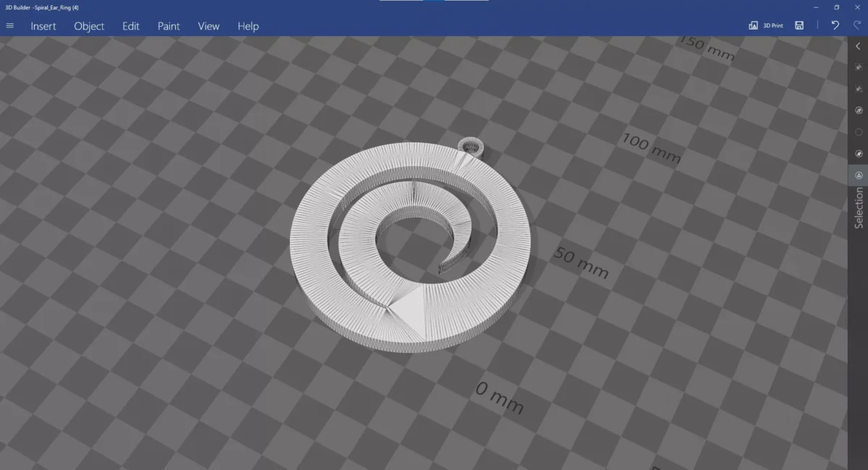Open the hamburger menu
The image size is (868, 470).
click(x=10, y=25)
